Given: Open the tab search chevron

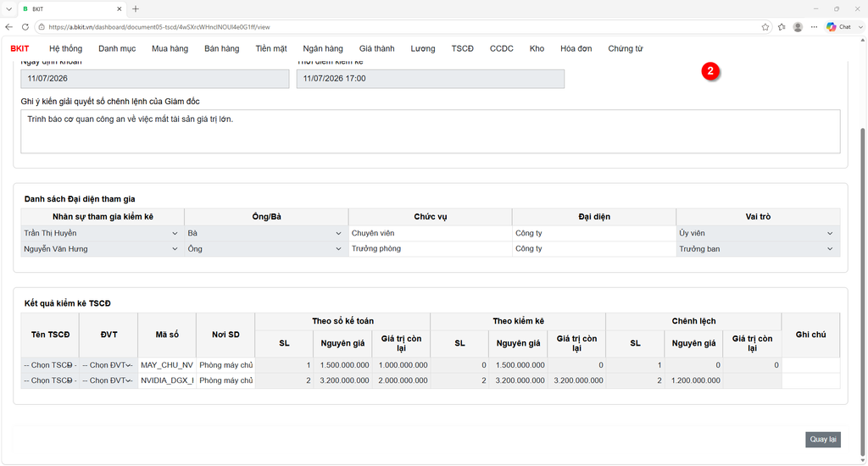Looking at the screenshot, I should point(8,8).
